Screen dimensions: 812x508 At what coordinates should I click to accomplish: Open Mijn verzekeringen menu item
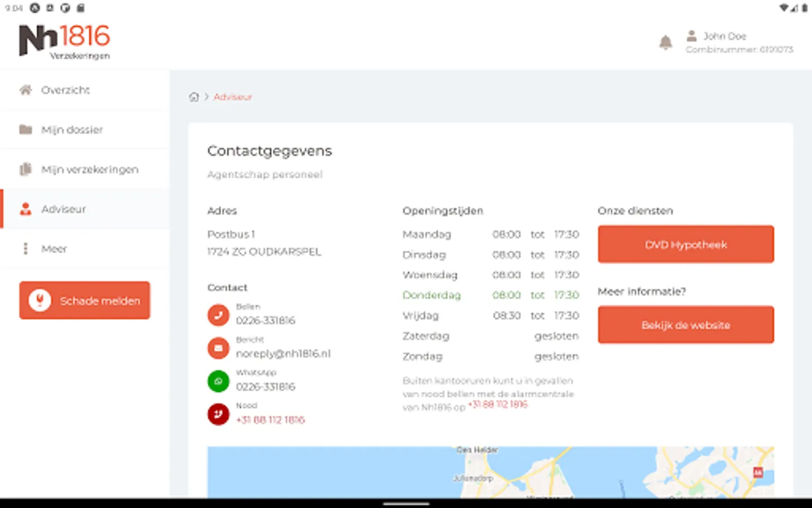tap(85, 169)
